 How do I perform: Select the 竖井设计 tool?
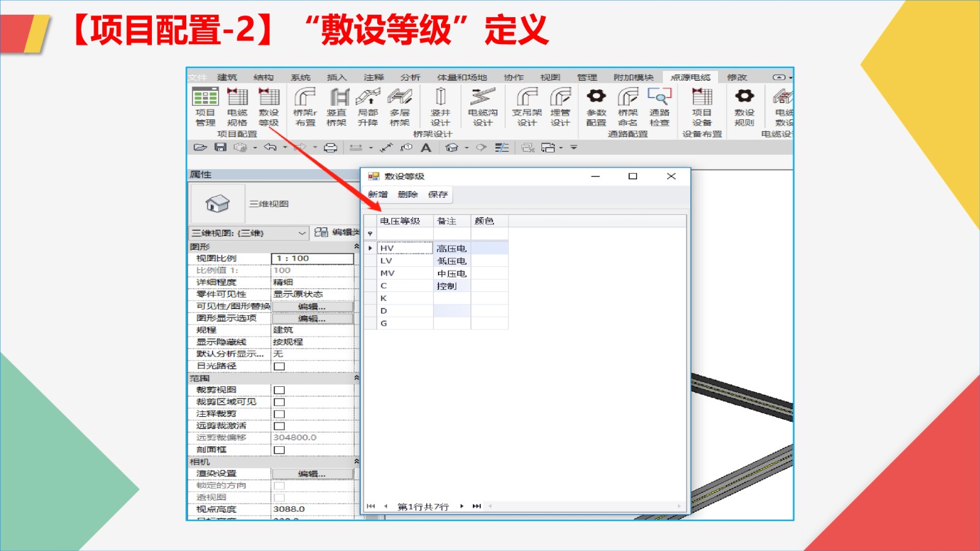click(x=440, y=106)
